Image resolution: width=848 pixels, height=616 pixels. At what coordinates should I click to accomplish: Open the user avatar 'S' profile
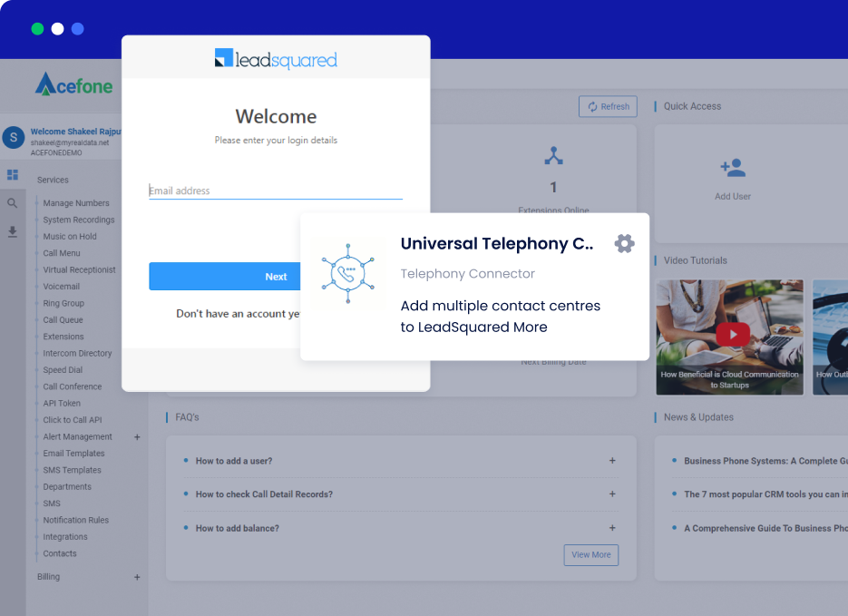pos(14,137)
